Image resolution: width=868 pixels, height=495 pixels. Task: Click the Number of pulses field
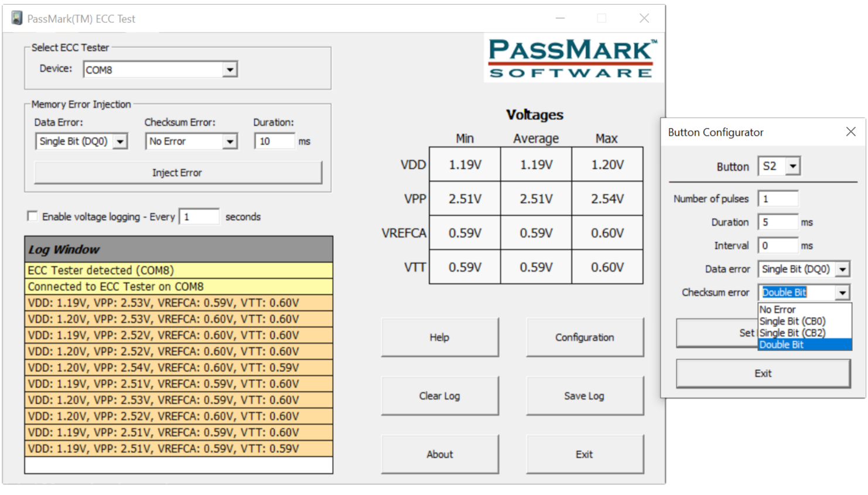(778, 199)
